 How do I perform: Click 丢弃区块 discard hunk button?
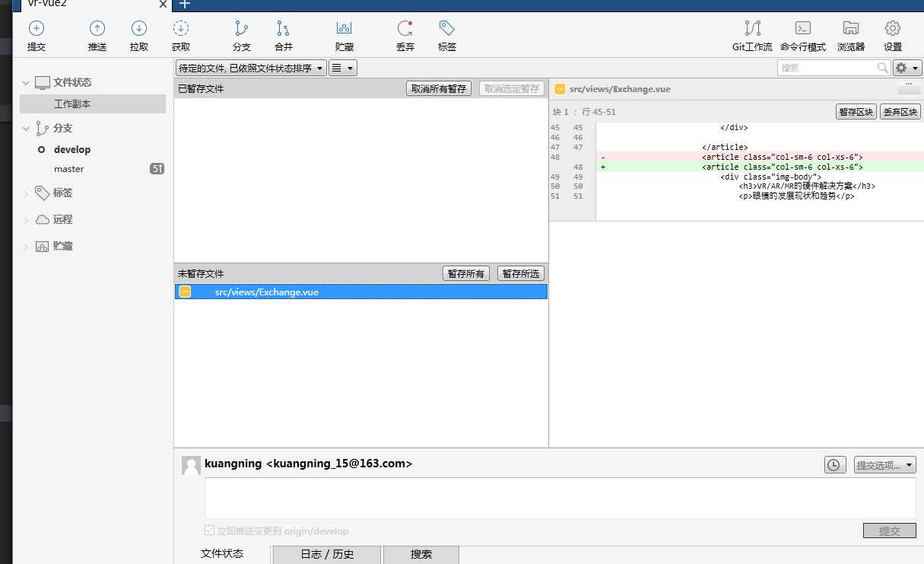900,112
